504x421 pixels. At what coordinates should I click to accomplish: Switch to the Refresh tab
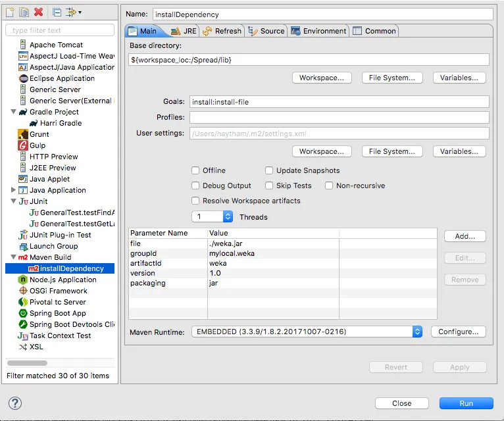pos(222,31)
